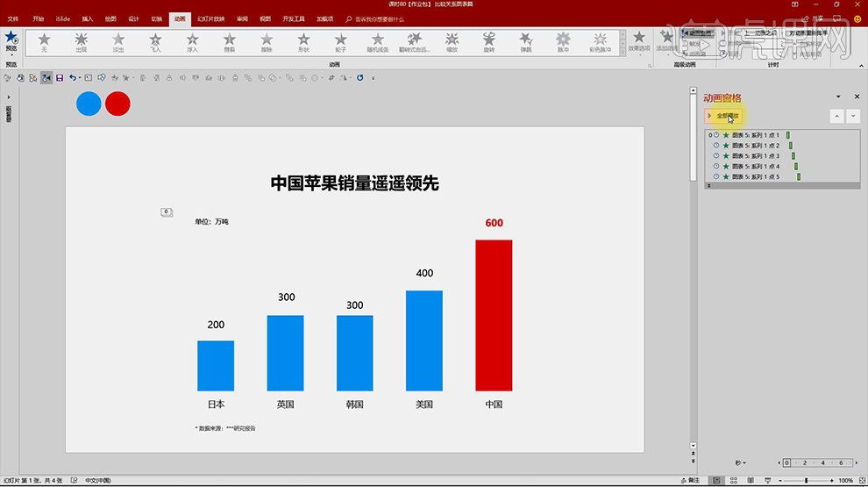The height and width of the screenshot is (487, 868).
Task: Switch to the 幻灯片放映 (Slide Show) tab
Action: (x=211, y=18)
